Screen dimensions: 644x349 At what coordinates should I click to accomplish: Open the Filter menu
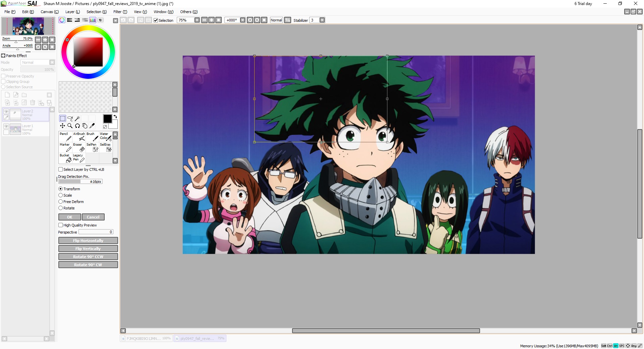coord(120,12)
